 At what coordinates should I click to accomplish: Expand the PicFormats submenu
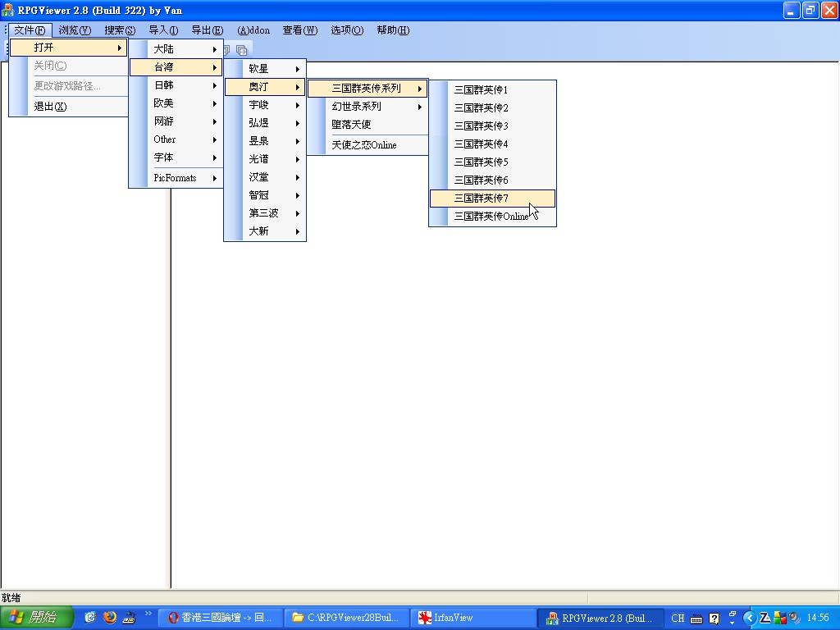(x=176, y=178)
